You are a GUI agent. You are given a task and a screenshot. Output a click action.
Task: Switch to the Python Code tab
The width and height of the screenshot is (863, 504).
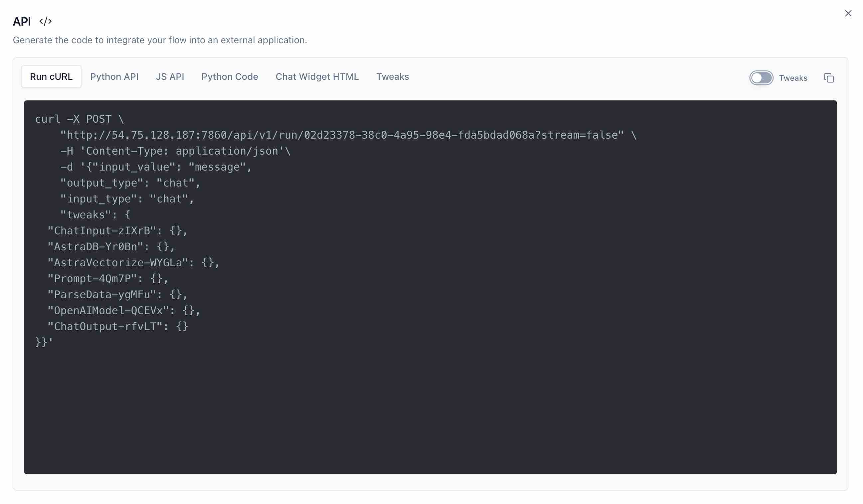click(x=230, y=77)
